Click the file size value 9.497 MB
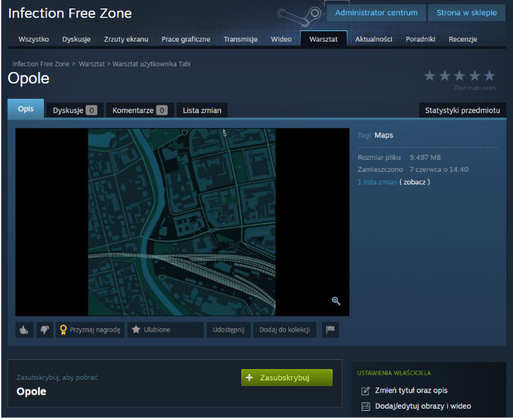Screen dimensions: 513x420 tap(425, 158)
